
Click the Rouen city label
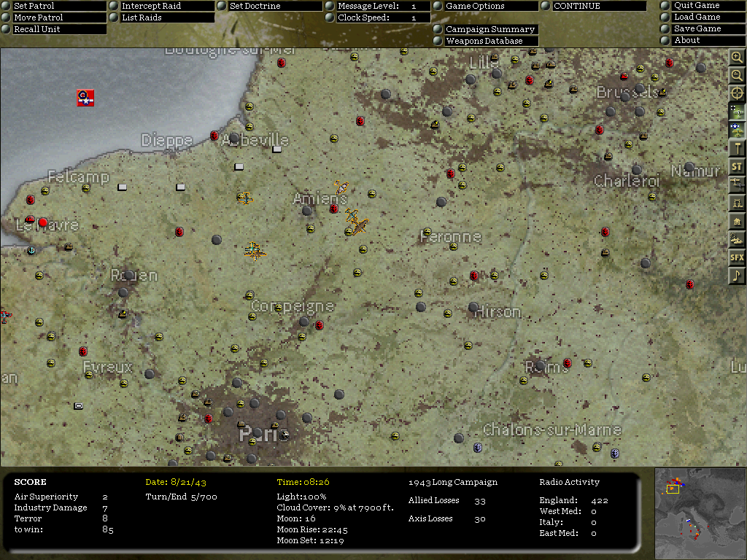[134, 275]
